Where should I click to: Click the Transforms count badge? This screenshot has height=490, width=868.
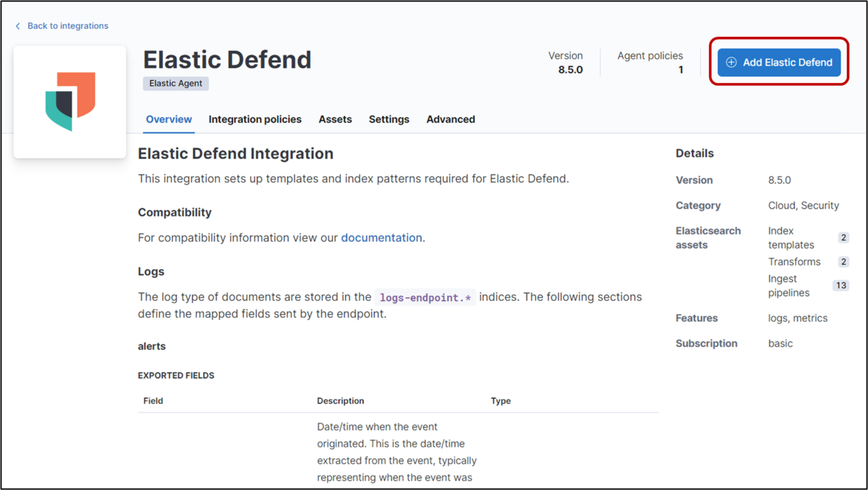(843, 261)
